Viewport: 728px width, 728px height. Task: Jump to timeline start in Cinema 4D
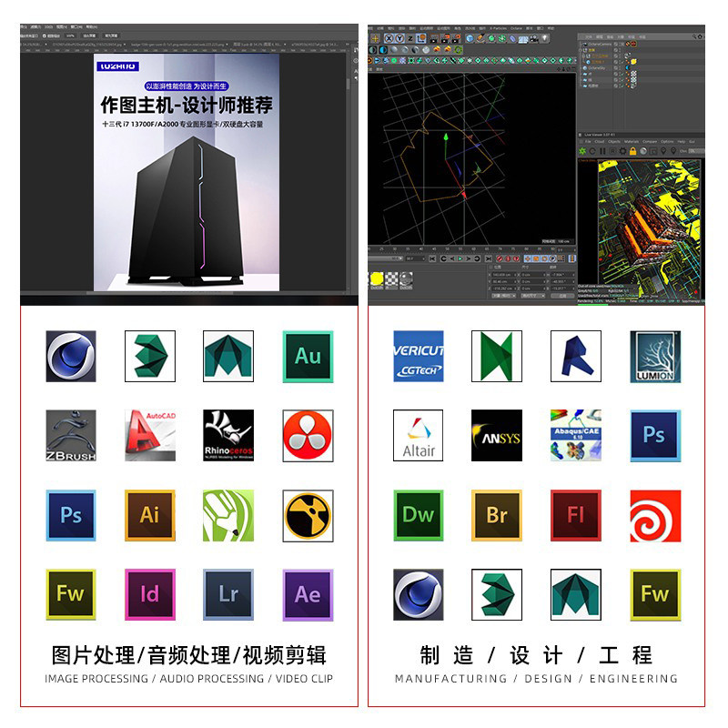click(x=432, y=258)
